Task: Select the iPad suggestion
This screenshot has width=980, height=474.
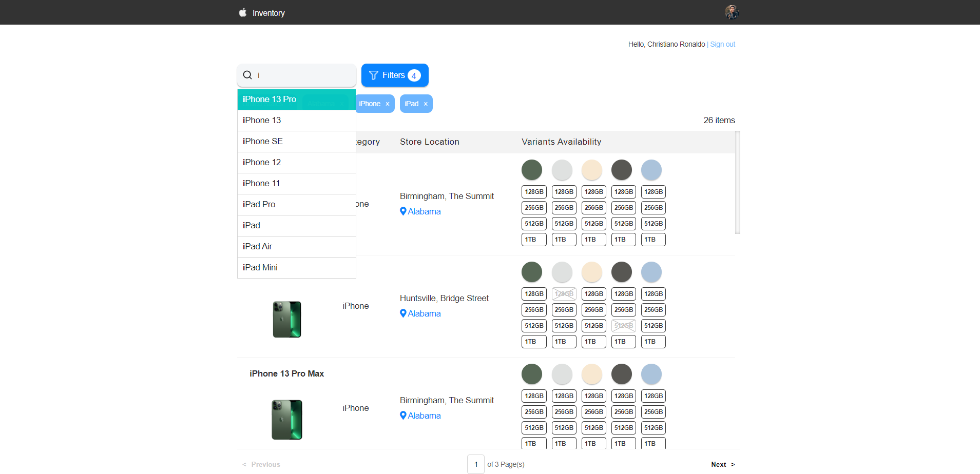Action: click(x=297, y=225)
